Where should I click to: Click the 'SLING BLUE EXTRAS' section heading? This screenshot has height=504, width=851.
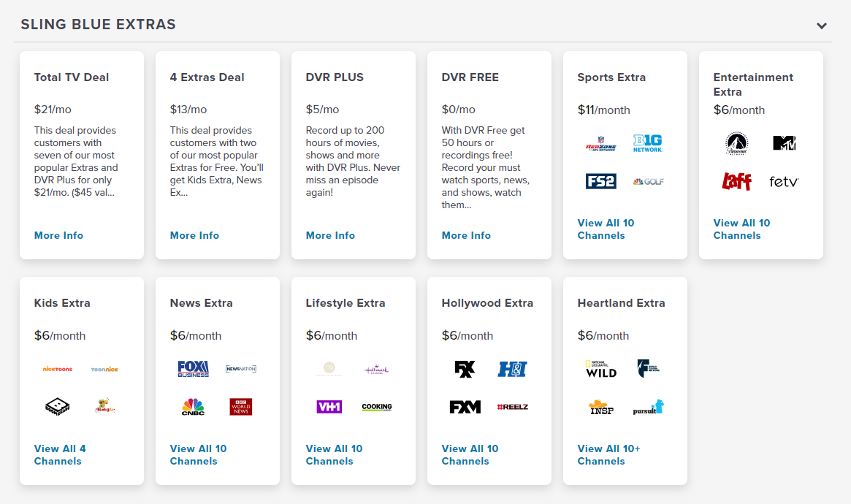(98, 24)
